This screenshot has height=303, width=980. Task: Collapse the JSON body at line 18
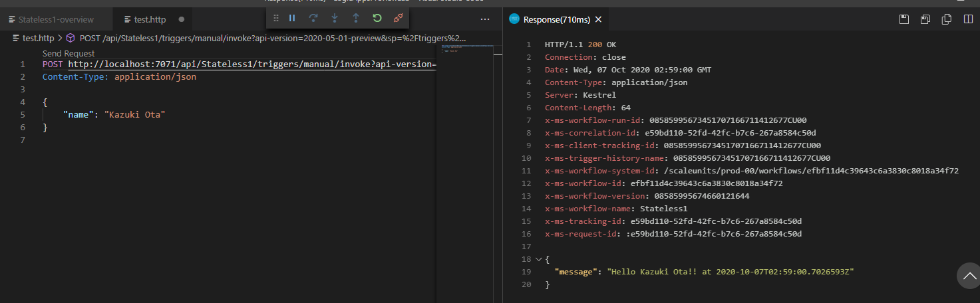[x=538, y=259]
